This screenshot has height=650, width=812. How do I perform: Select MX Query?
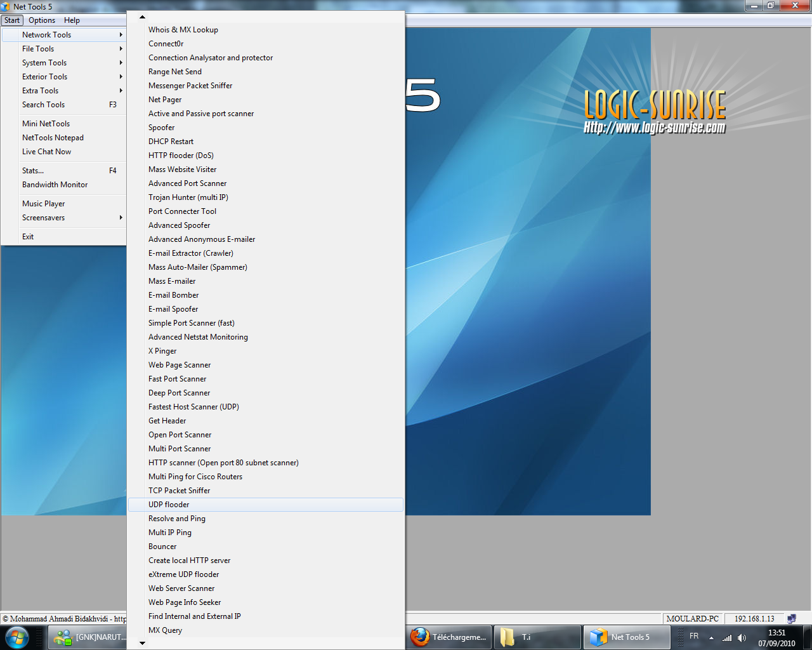click(266, 630)
